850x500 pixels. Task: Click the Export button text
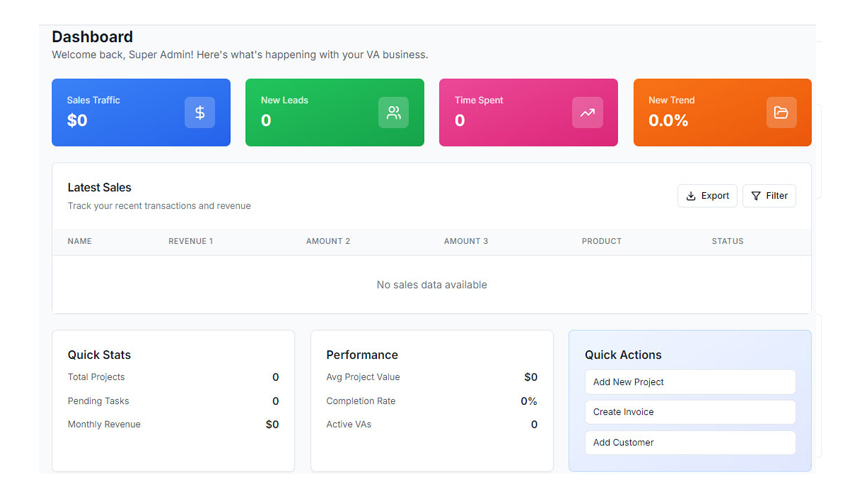pos(715,196)
